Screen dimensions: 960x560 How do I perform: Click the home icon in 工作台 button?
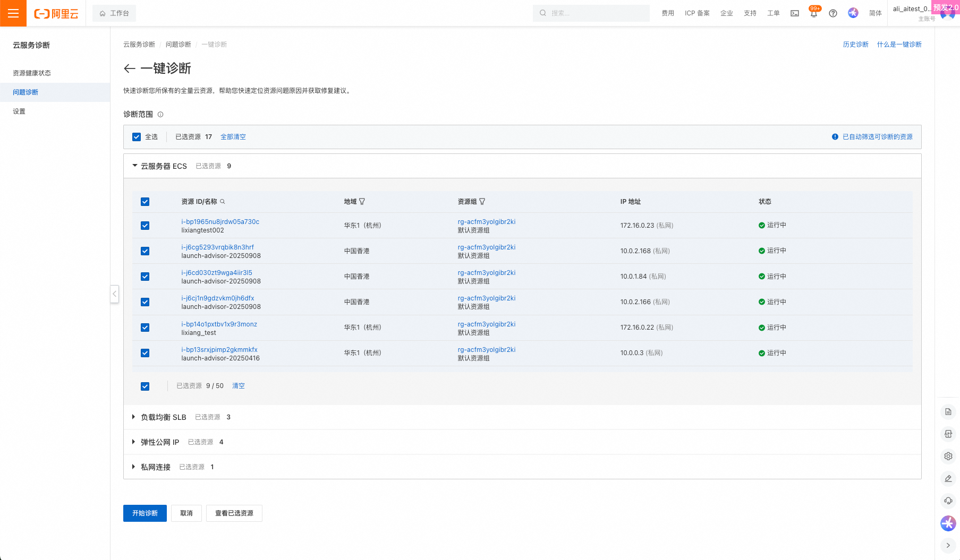[103, 14]
